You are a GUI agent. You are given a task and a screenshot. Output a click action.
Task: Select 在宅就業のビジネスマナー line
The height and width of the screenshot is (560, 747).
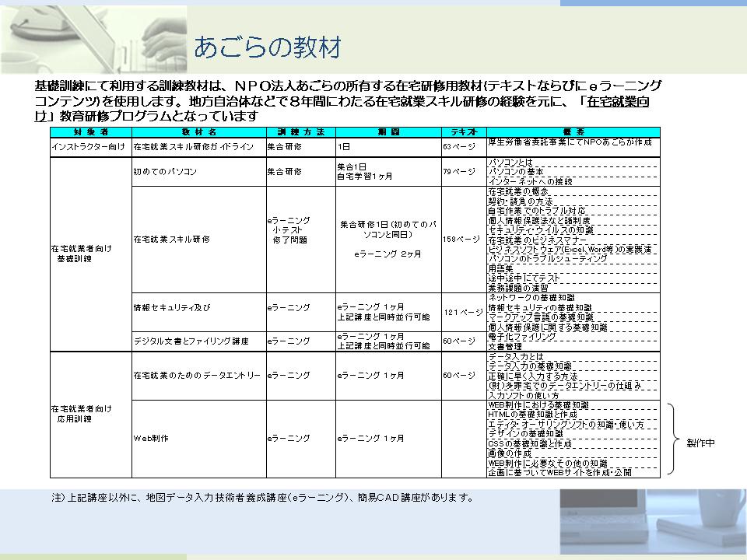(537, 240)
